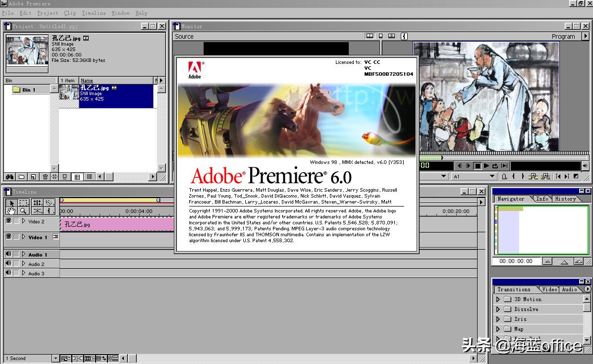The image size is (593, 364).
Task: Click the Loop button in Program monitor
Action: pyautogui.click(x=495, y=166)
